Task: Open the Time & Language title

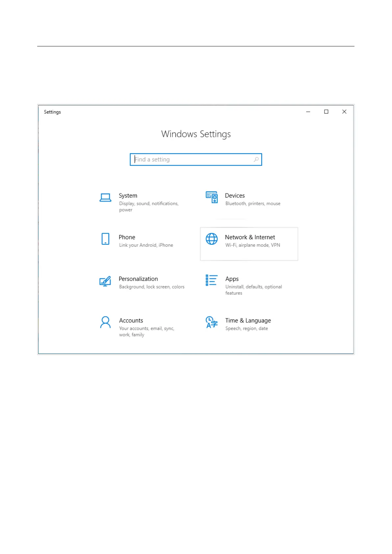Action: (248, 321)
